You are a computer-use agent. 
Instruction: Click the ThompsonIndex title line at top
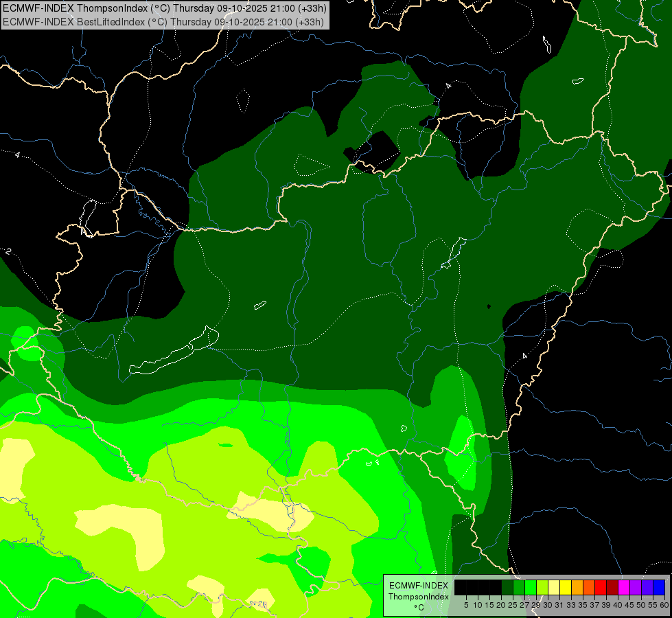coord(165,8)
